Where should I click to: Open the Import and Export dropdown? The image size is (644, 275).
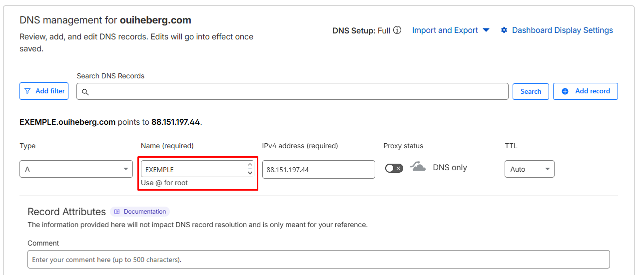coord(450,30)
